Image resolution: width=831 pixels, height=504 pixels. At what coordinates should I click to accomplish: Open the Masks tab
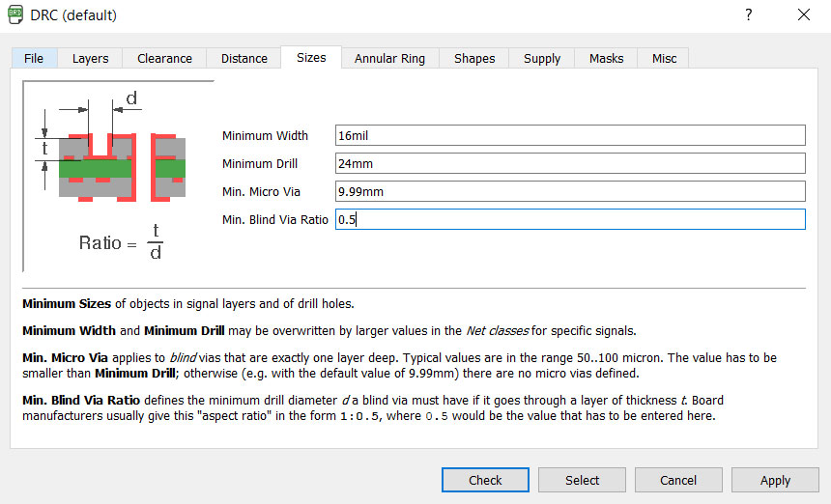pyautogui.click(x=606, y=58)
